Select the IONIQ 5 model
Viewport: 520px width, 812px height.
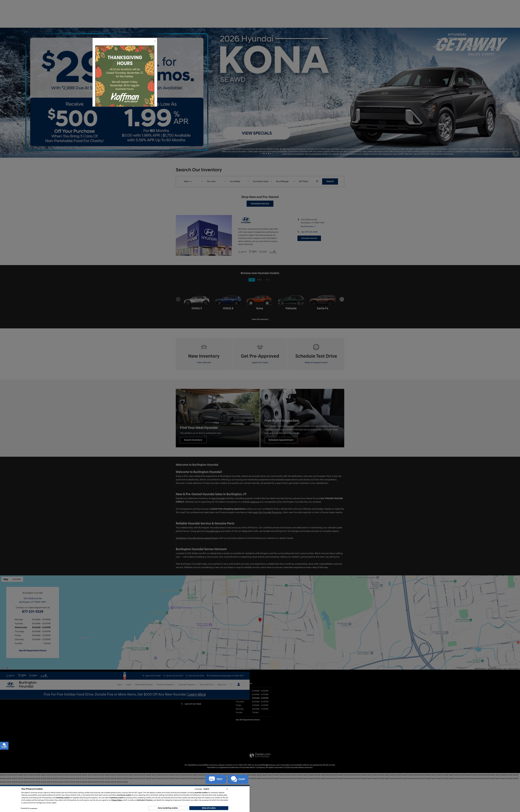point(197,303)
